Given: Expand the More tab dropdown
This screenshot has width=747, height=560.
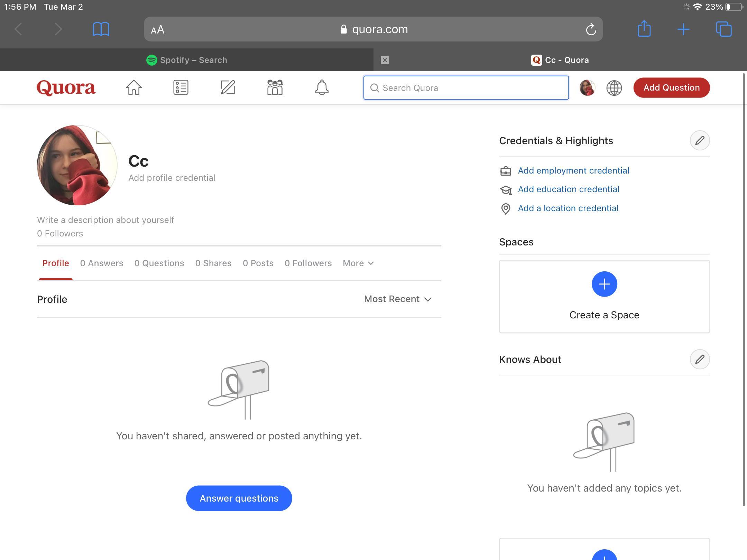Looking at the screenshot, I should tap(358, 263).
